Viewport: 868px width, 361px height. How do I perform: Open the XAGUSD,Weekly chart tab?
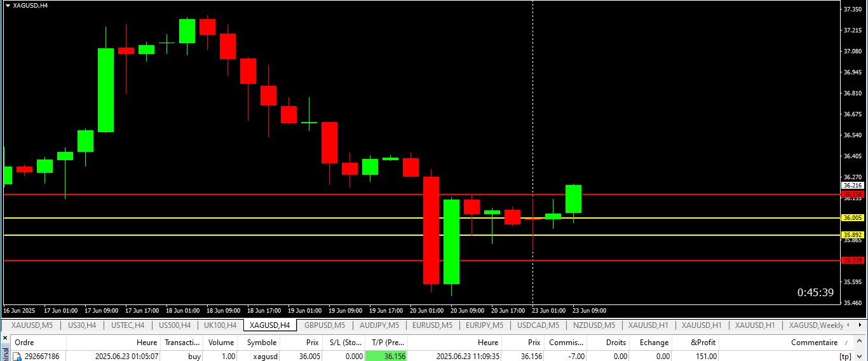pos(817,325)
